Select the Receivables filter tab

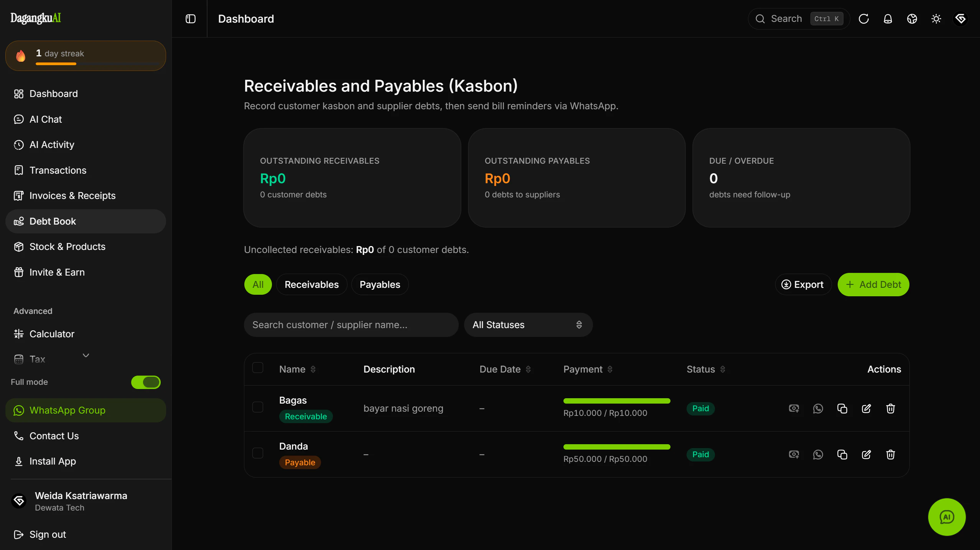tap(311, 284)
